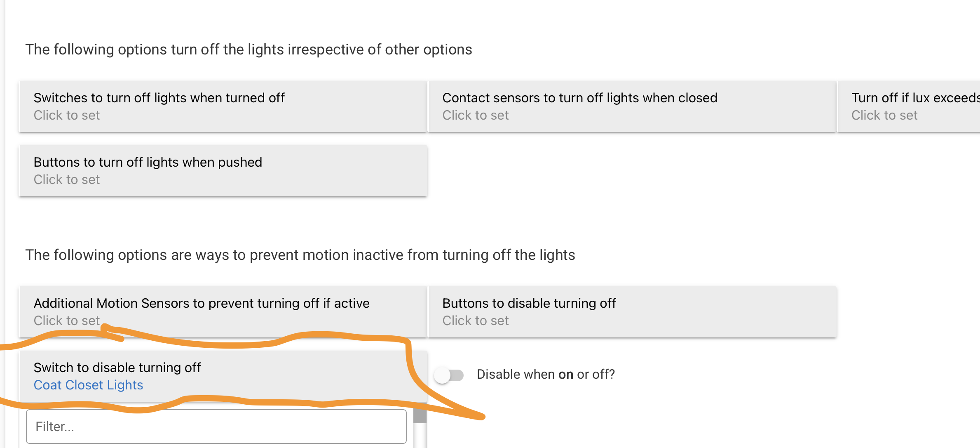980x448 pixels.
Task: Click the "Coat Closet Lights" selected device link
Action: 88,385
